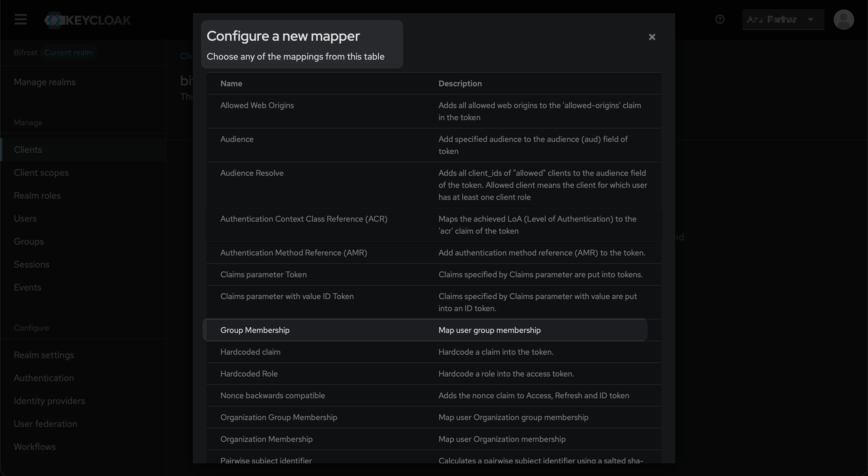Click the Keycloak logo
Image resolution: width=868 pixels, height=476 pixels.
[88, 20]
